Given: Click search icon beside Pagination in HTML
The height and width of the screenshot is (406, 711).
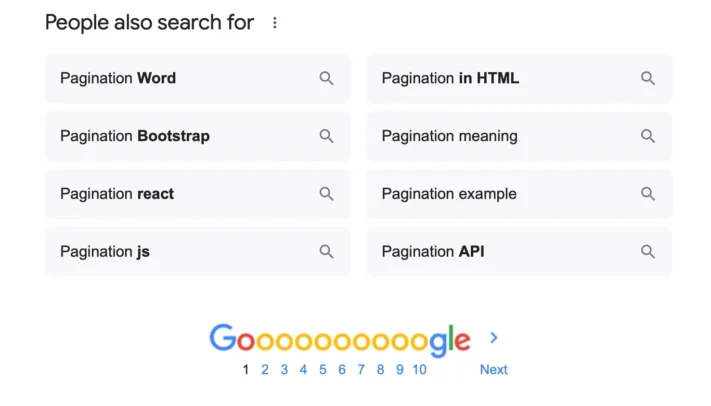Looking at the screenshot, I should tap(648, 78).
